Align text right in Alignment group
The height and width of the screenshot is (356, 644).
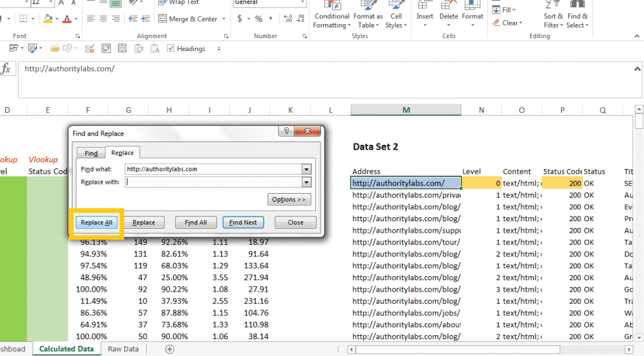click(116, 19)
